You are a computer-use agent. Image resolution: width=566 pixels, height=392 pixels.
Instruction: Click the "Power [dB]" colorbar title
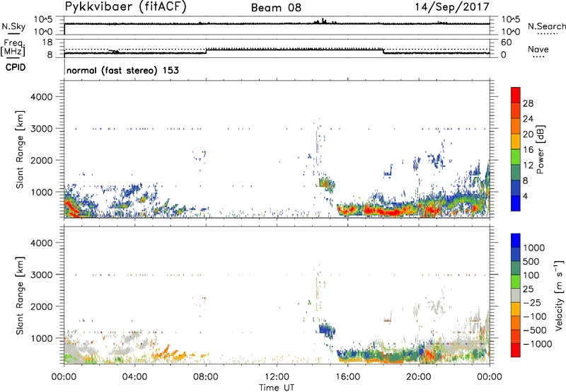(x=540, y=149)
